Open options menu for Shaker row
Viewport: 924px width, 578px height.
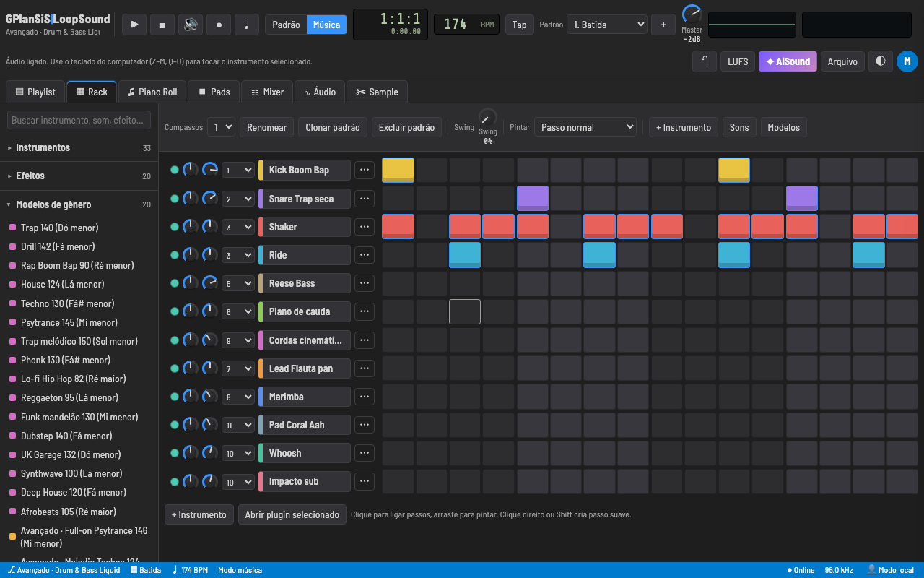(365, 227)
